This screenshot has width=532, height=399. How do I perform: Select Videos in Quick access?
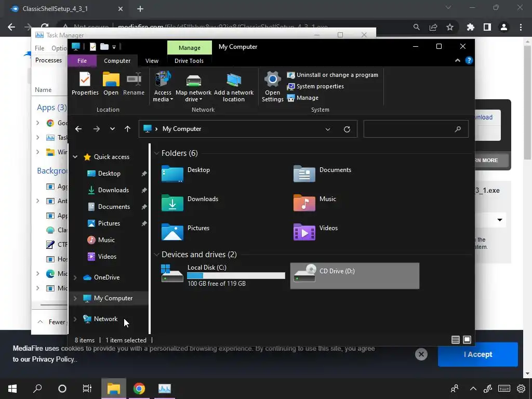(x=107, y=257)
